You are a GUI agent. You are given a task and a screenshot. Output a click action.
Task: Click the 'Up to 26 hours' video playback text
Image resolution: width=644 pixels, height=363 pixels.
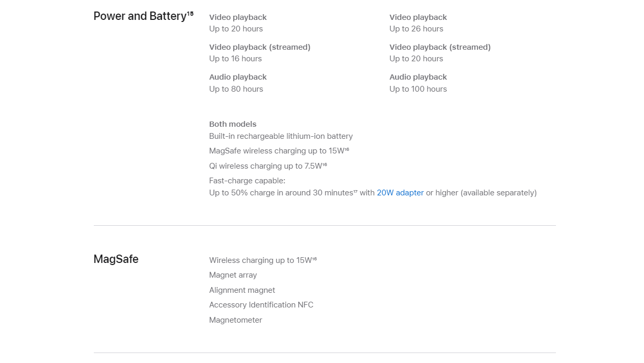pyautogui.click(x=416, y=29)
